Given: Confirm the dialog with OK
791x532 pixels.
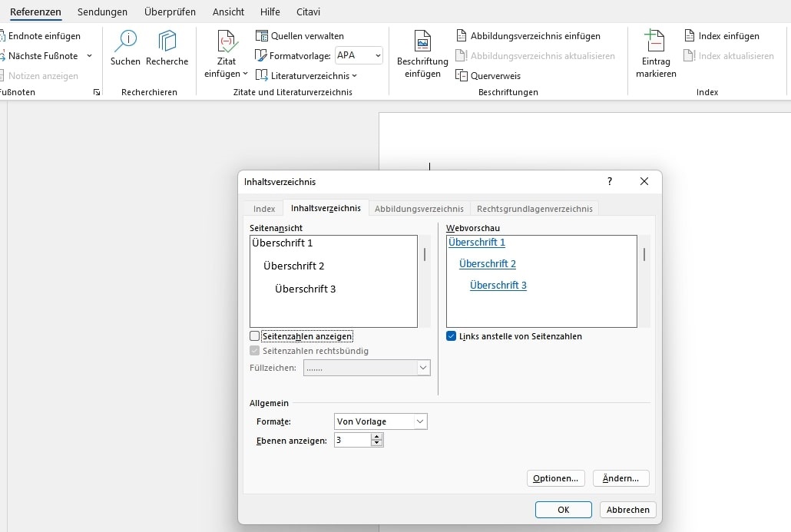Looking at the screenshot, I should [563, 510].
